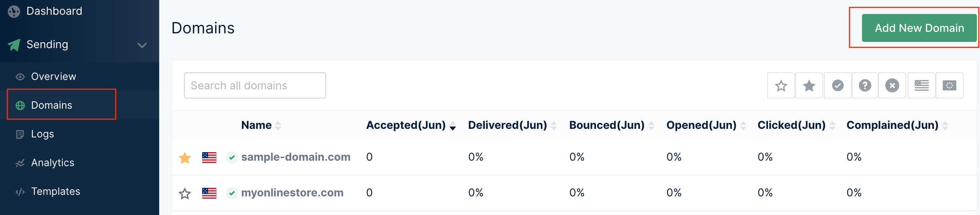The image size is (980, 215).
Task: Click verified check badge next to myonlinestore.com
Action: pyautogui.click(x=232, y=193)
